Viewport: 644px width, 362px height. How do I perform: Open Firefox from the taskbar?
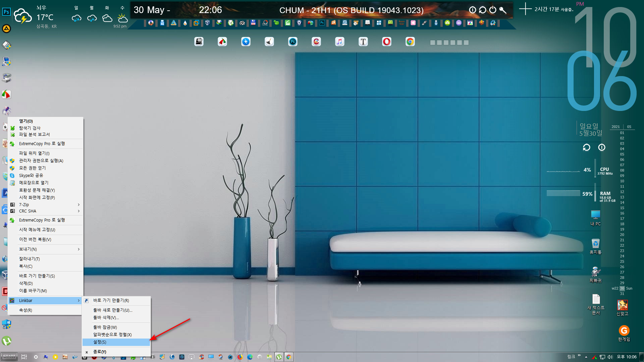pyautogui.click(x=240, y=357)
